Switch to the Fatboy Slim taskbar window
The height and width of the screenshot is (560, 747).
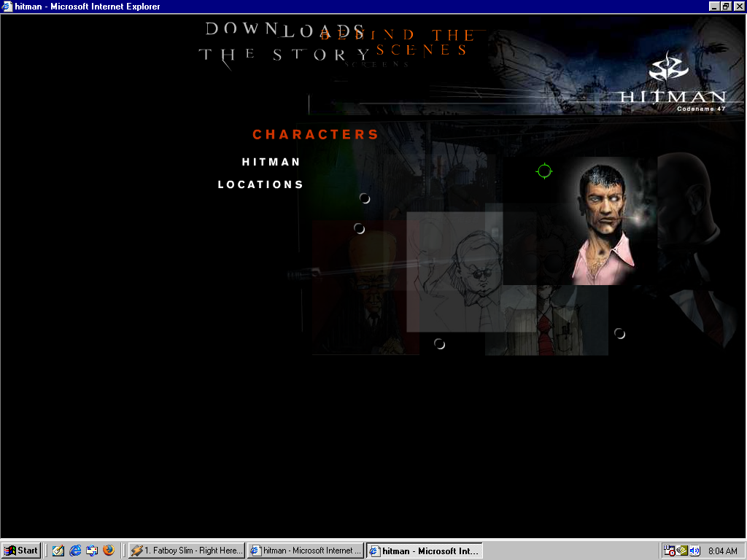[187, 551]
